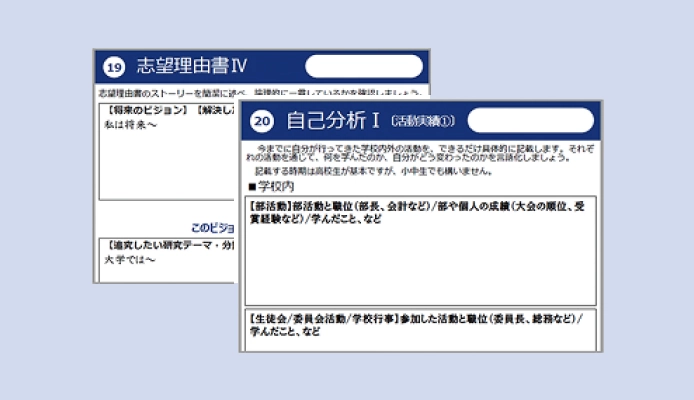Click the 【生徒会/委員会活動/学校行事】 entry box
This screenshot has height=400, width=694.
[420, 330]
